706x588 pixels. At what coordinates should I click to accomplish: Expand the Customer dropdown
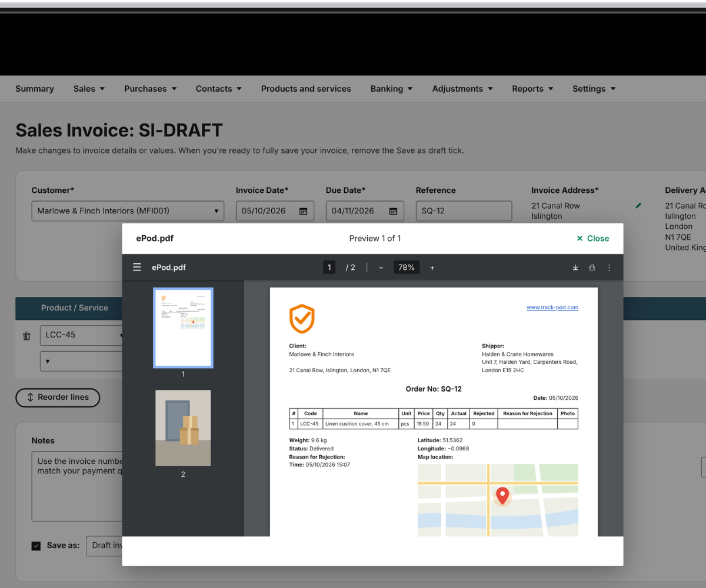point(128,211)
